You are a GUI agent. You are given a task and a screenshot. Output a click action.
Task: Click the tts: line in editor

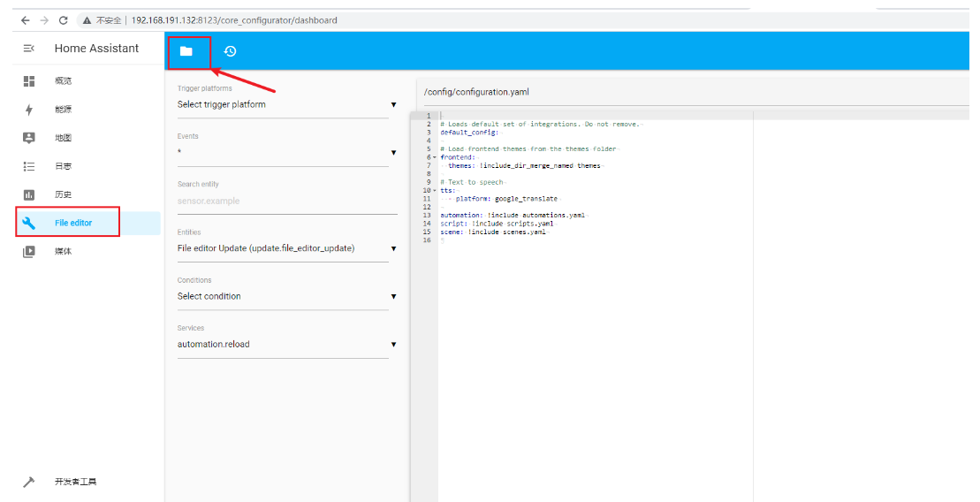[448, 191]
